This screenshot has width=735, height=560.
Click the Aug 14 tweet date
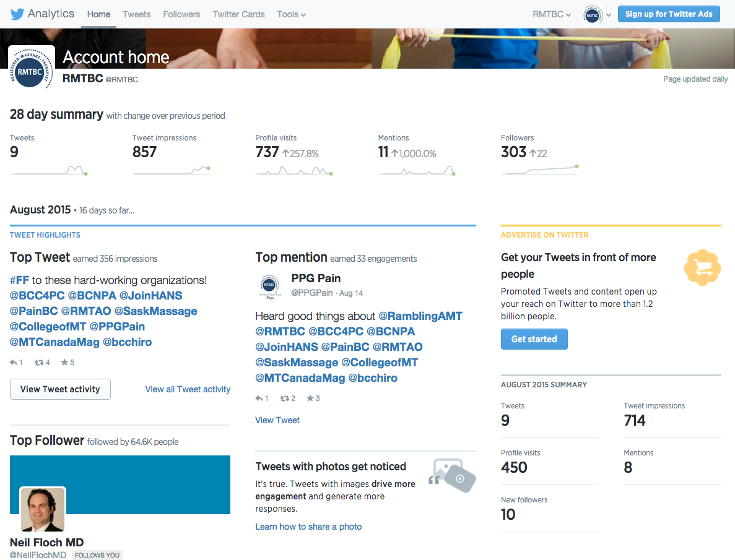pos(351,293)
